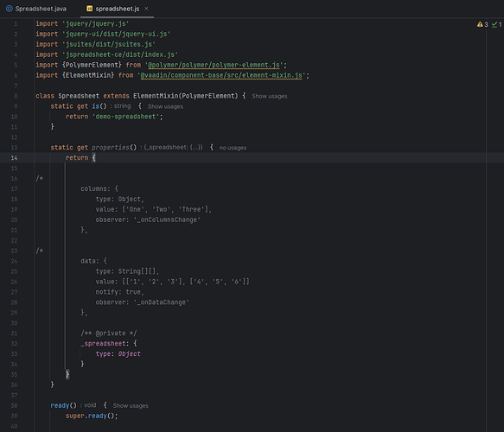Click the 'jspreadsheet-ce/dist/index.js' import string

point(120,54)
